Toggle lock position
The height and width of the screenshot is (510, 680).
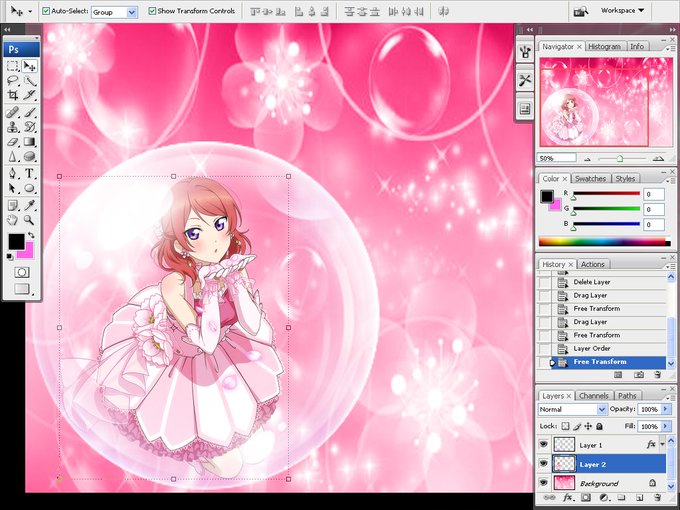(x=588, y=426)
